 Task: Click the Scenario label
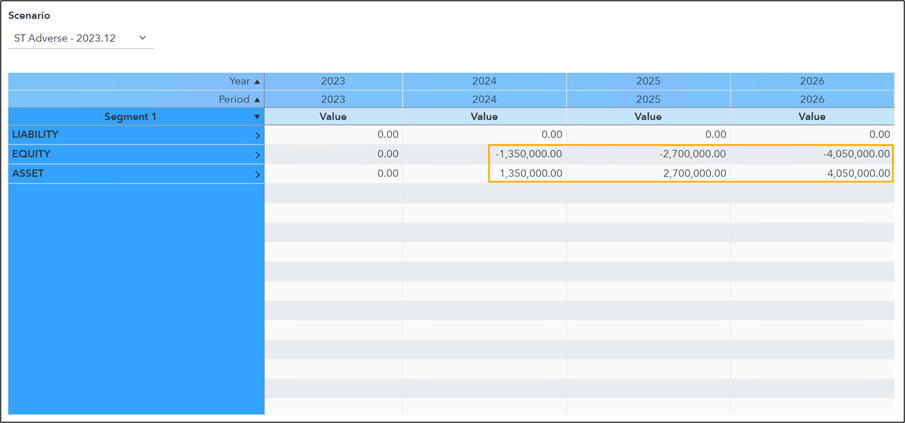click(29, 16)
